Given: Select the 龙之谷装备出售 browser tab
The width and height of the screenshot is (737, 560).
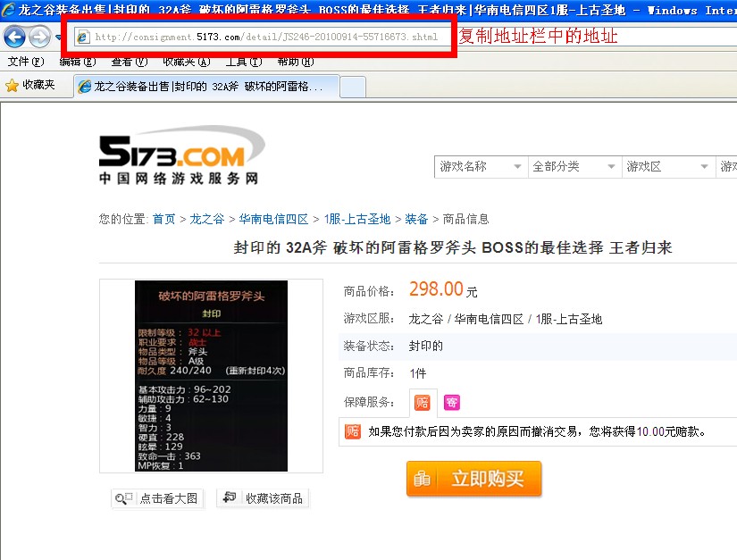Looking at the screenshot, I should (x=206, y=87).
